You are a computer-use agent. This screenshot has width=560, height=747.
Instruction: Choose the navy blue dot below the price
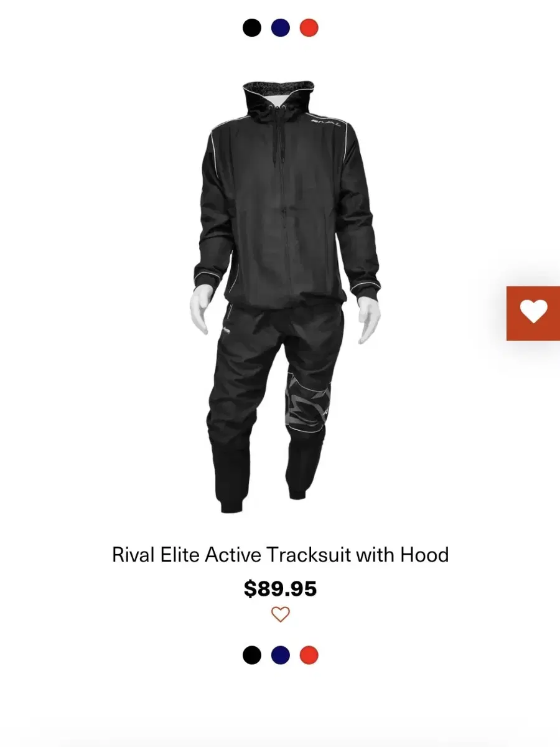pyautogui.click(x=281, y=655)
